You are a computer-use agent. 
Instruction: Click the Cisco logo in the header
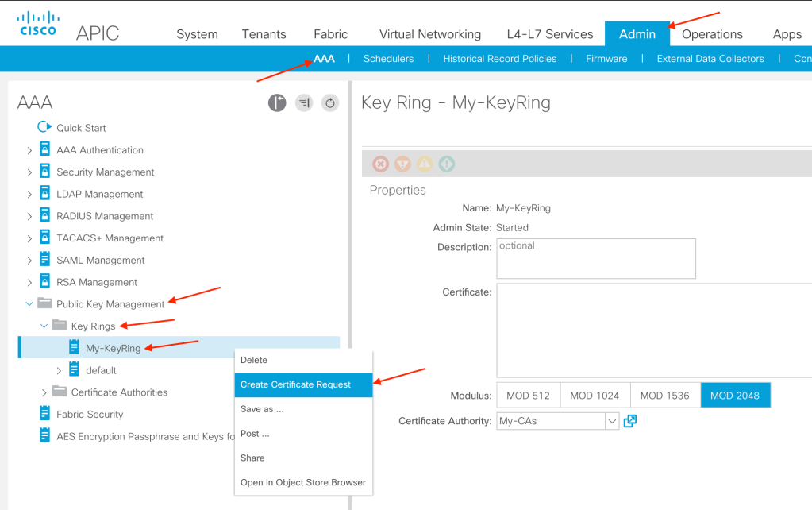coord(37,22)
